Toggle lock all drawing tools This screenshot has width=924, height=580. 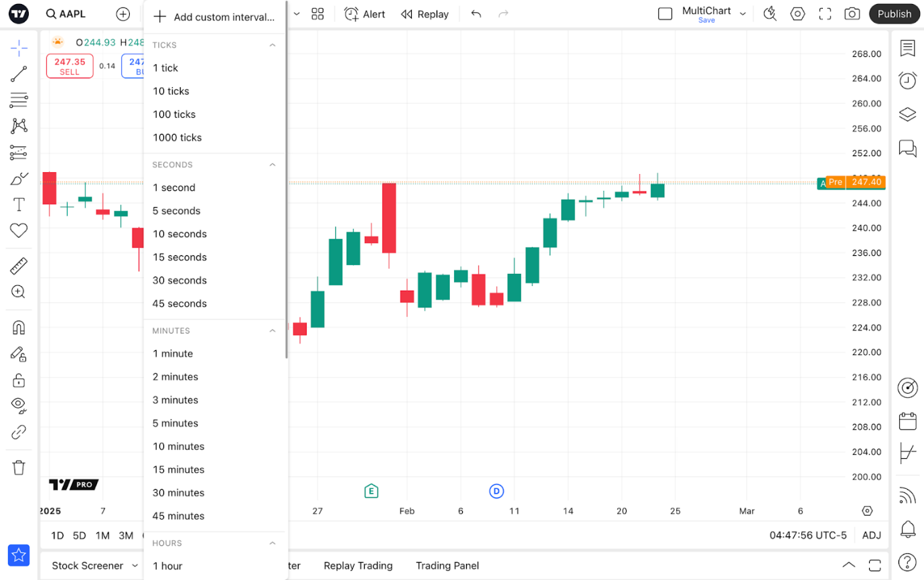click(19, 380)
